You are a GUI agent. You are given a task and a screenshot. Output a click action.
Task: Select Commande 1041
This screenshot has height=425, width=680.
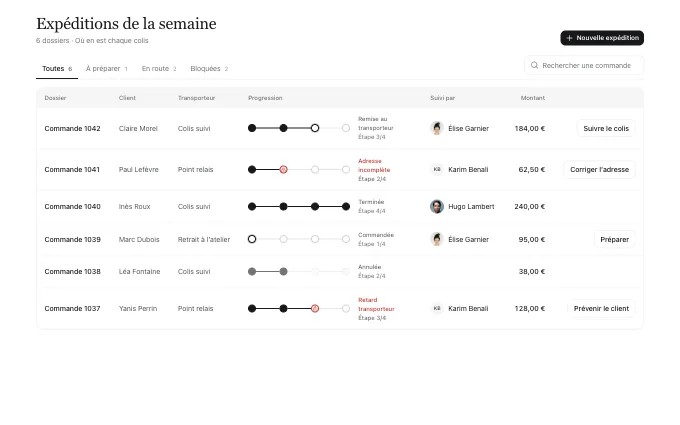(72, 170)
